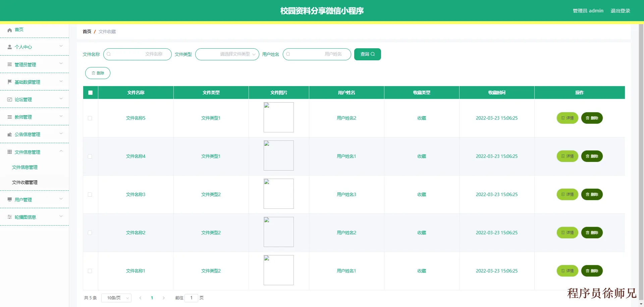Click the monitor icon for 用户管理

[x=10, y=200]
